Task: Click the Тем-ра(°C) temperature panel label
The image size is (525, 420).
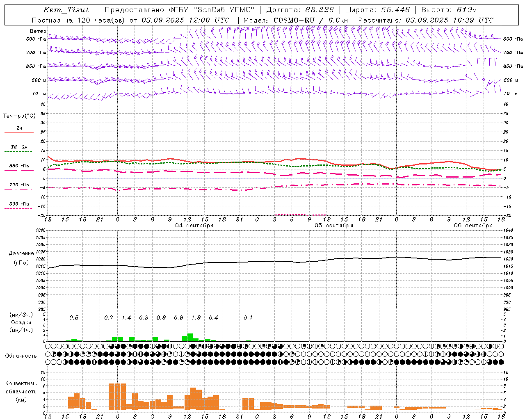Action: [19, 116]
